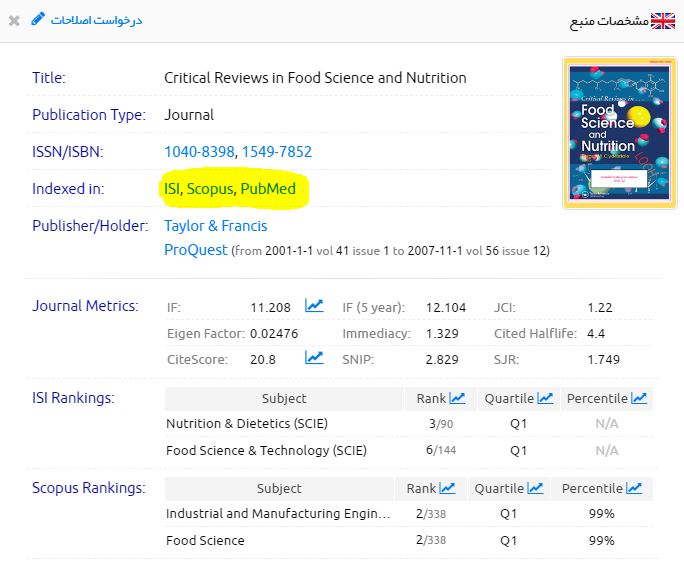684x573 pixels.
Task: Show Scopus Quartile trend chart
Action: coord(535,488)
